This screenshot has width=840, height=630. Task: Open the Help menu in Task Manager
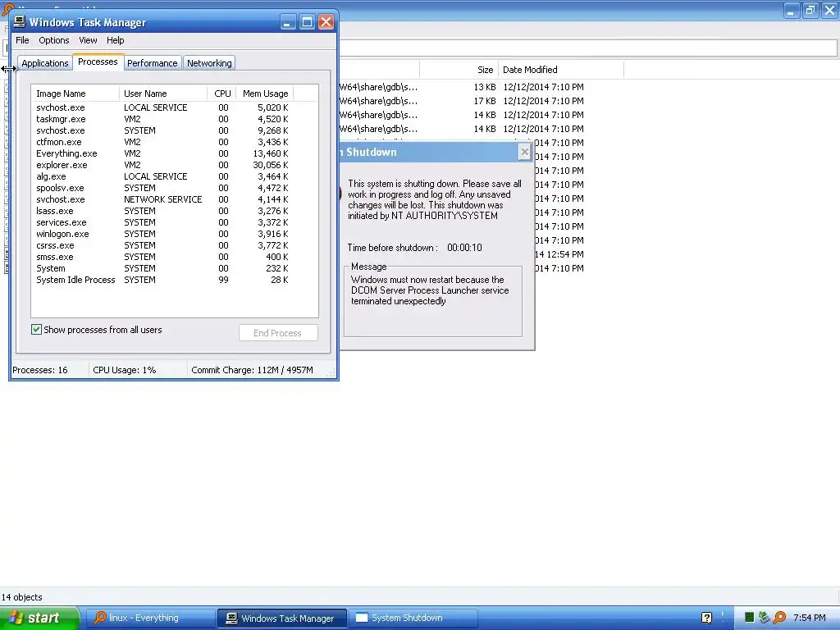tap(115, 40)
